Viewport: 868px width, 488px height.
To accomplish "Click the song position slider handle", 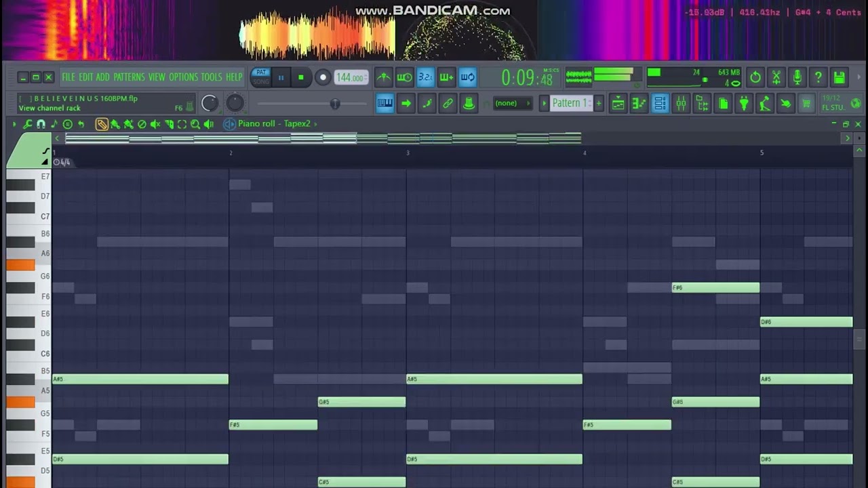I will 335,104.
